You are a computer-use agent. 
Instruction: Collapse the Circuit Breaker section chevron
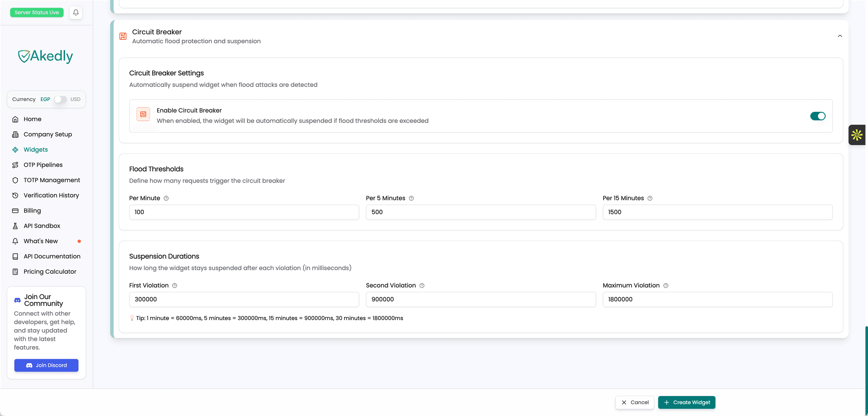pos(840,36)
